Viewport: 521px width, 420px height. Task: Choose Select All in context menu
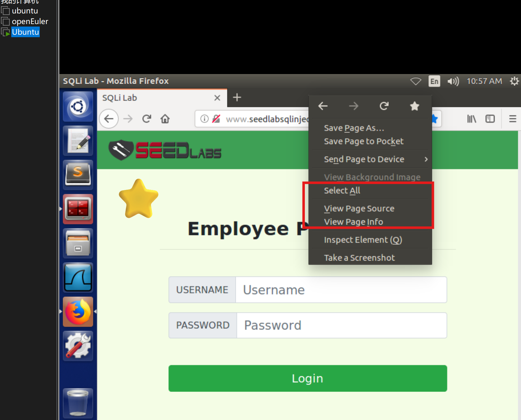pyautogui.click(x=370, y=191)
